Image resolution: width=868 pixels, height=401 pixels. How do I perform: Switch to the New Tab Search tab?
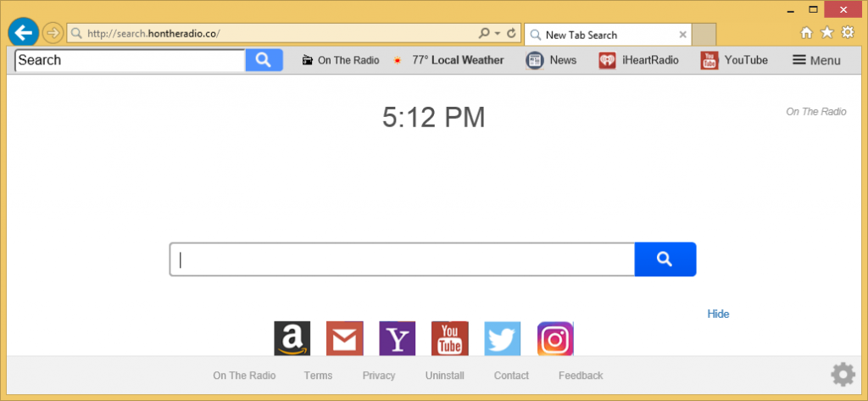click(x=607, y=35)
